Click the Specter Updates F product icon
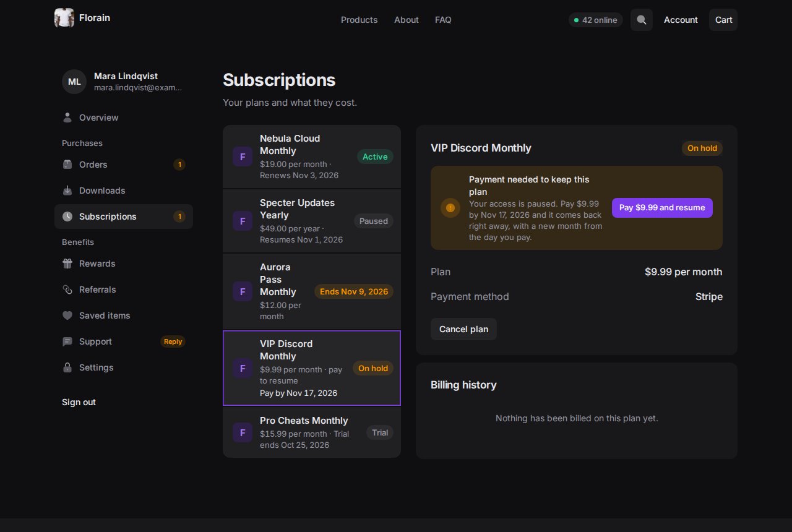Viewport: 792px width, 532px height. click(x=243, y=221)
